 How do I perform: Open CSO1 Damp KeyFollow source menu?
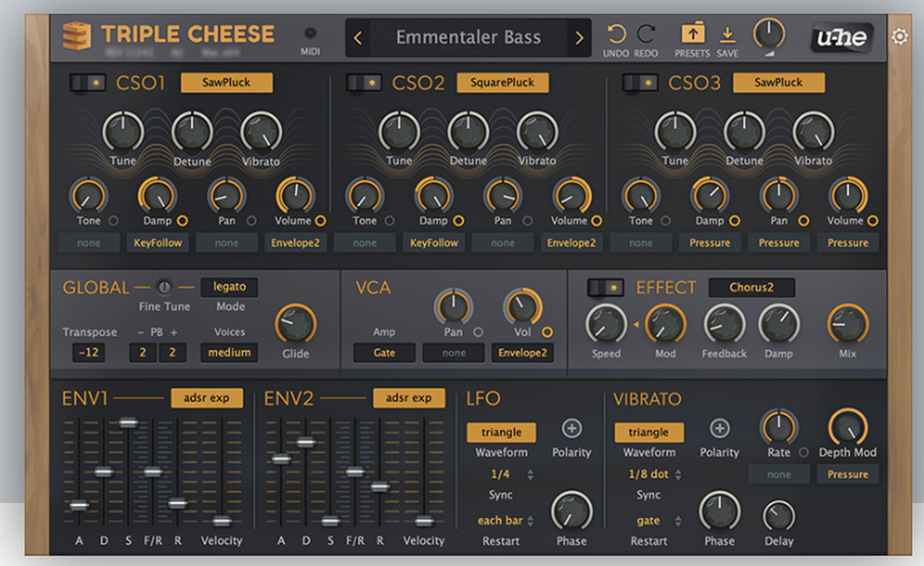157,243
